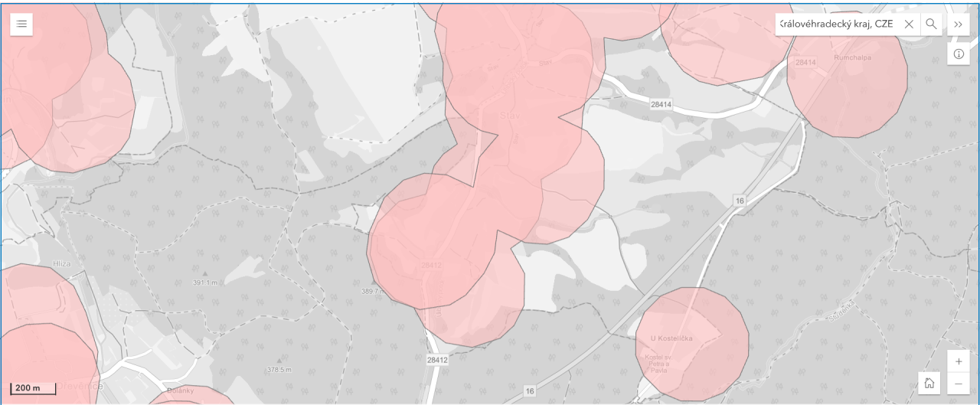980x405 pixels.
Task: Click the Hliža place label
Action: point(62,263)
